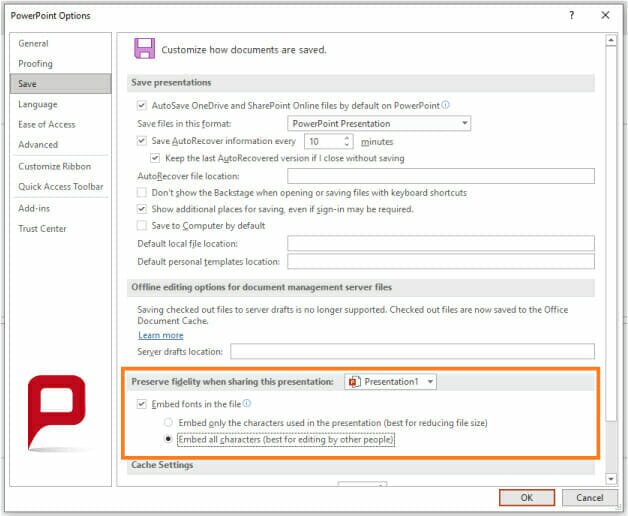The width and height of the screenshot is (628, 516).
Task: Click the Default local file location field
Action: tap(440, 243)
